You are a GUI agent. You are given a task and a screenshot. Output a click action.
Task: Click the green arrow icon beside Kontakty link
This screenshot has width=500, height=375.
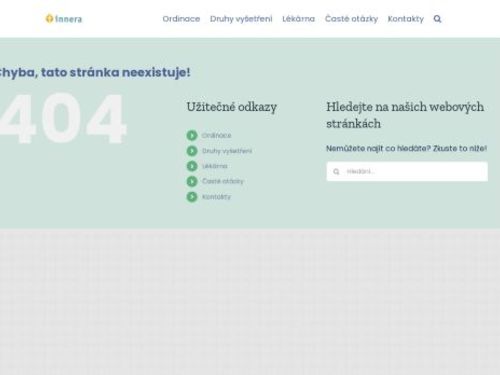192,197
